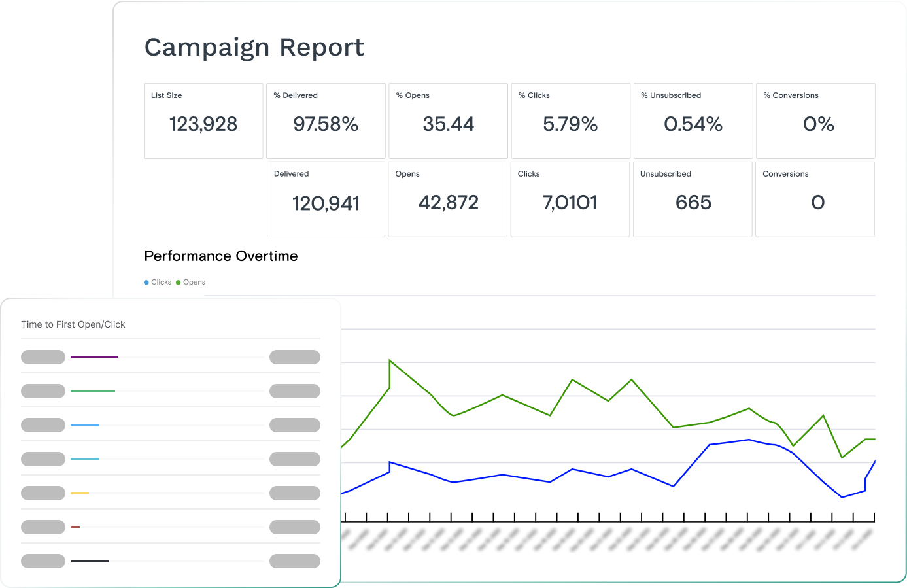The width and height of the screenshot is (907, 588).
Task: Click the red progress bar row
Action: click(x=171, y=527)
